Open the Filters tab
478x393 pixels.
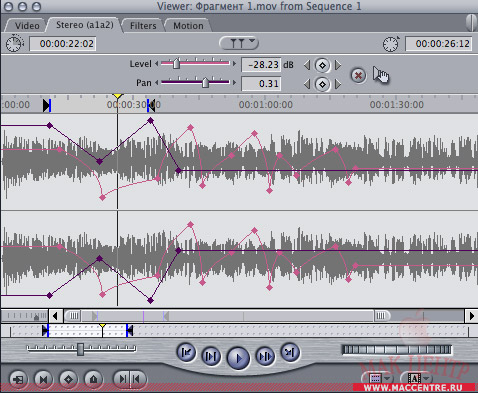tap(143, 26)
